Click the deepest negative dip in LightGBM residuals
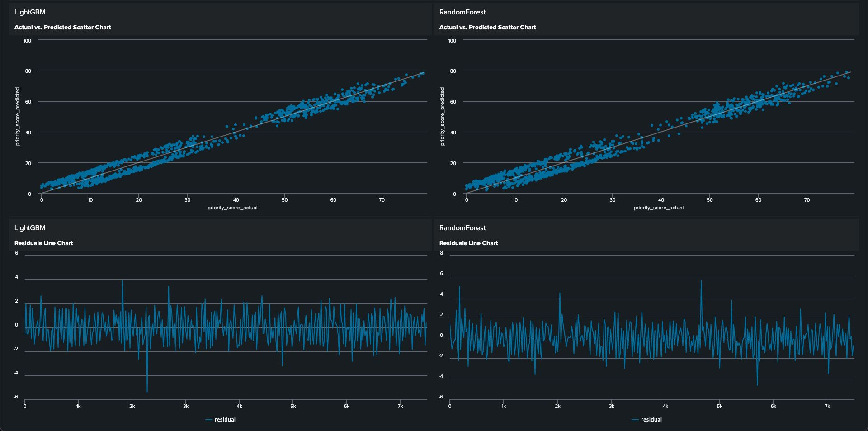This screenshot has height=431, width=868. tap(147, 390)
